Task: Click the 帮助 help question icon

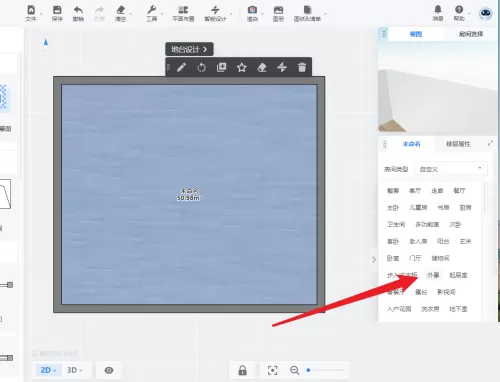Action: point(459,9)
